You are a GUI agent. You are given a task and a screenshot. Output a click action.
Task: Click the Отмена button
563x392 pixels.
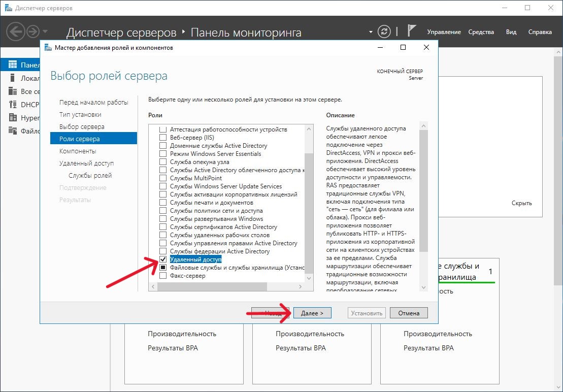pyautogui.click(x=408, y=313)
